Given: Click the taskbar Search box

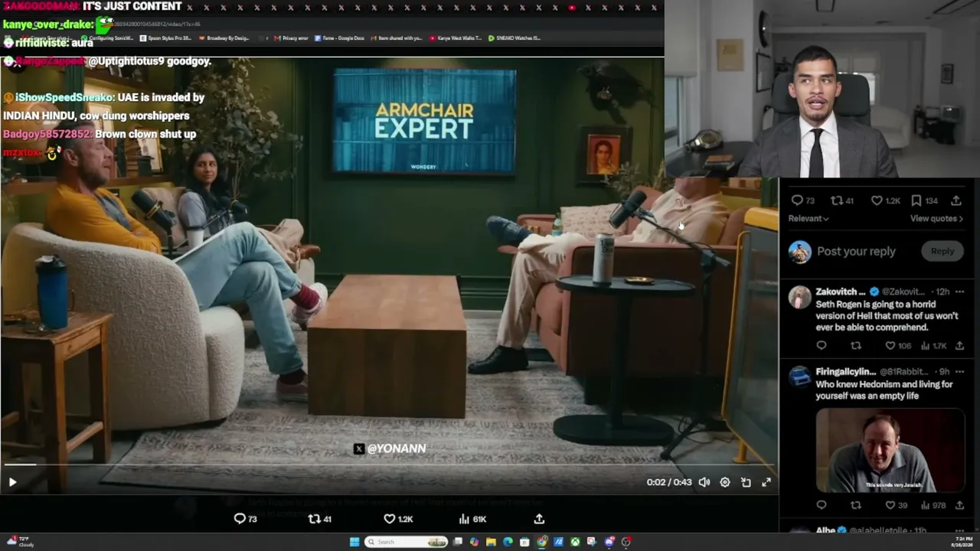Looking at the screenshot, I should (407, 542).
